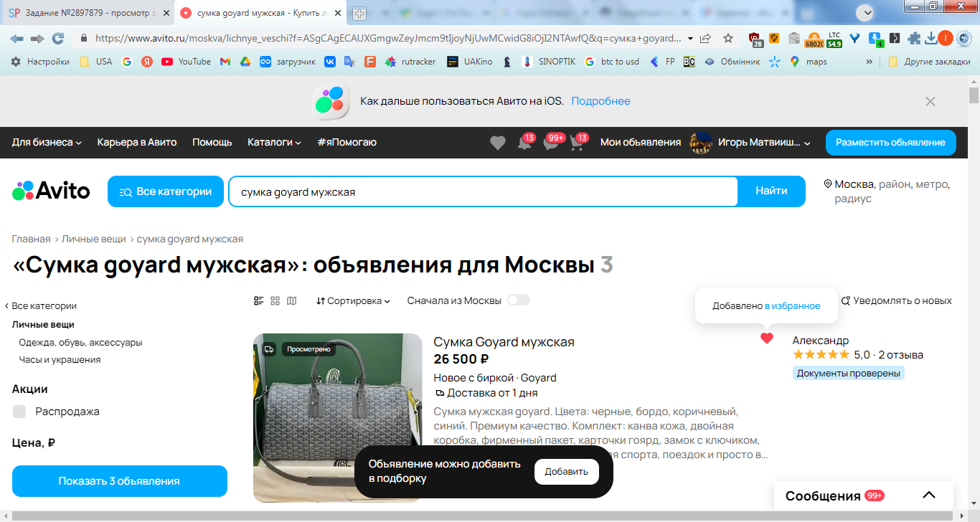The image size is (980, 522).
Task: Close the iOS banner with the X
Action: [x=930, y=102]
